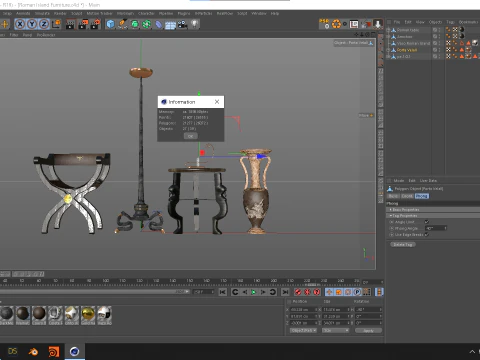Screen dimensions: 480x360
Task: Open the Character menu
Action: pos(146,13)
